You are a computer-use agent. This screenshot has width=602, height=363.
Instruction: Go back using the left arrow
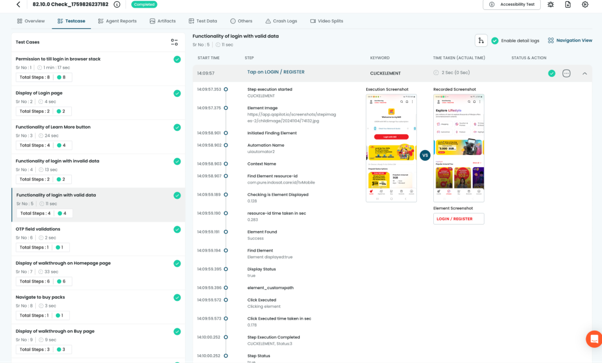pyautogui.click(x=18, y=5)
